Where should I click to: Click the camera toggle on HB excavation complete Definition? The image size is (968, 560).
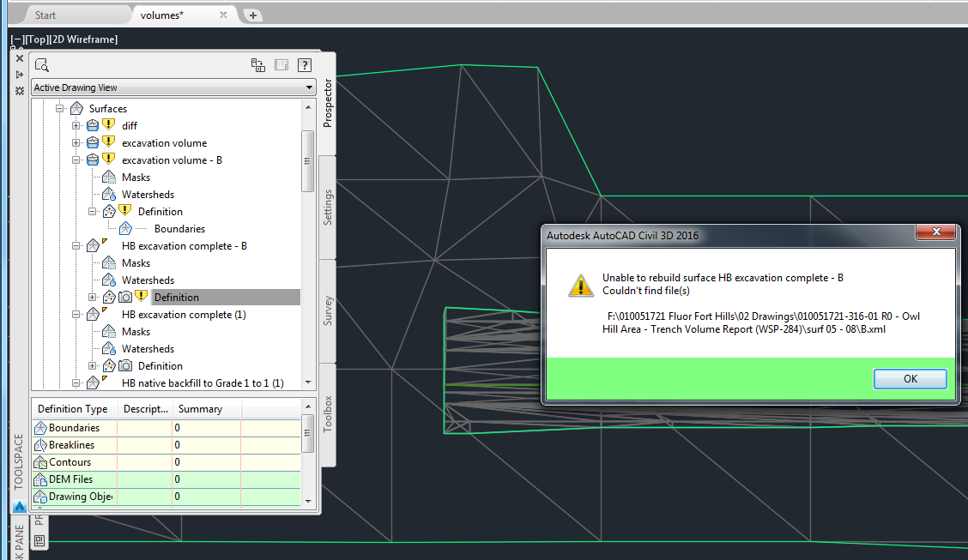[x=124, y=297]
